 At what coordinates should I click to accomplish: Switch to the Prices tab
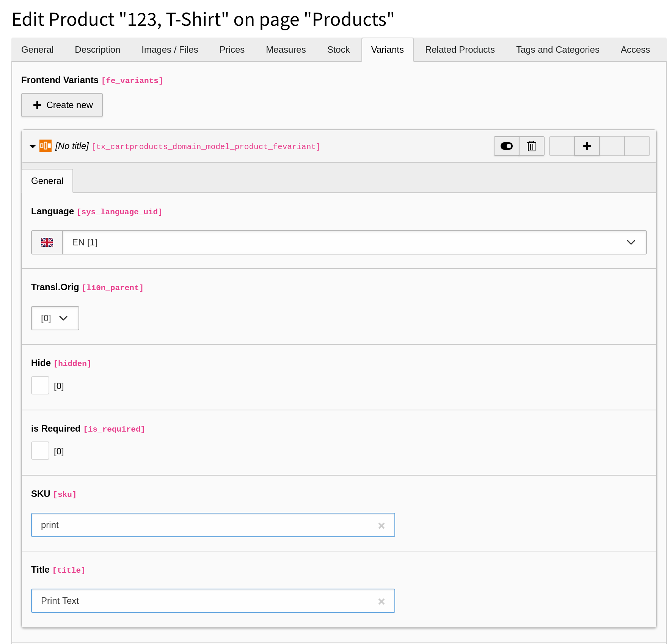(x=232, y=50)
